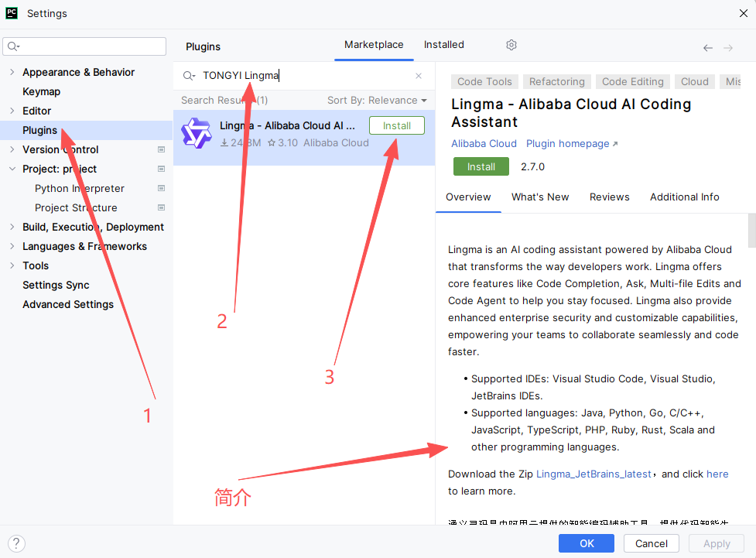
Task: Open the Overview tab
Action: 468,197
